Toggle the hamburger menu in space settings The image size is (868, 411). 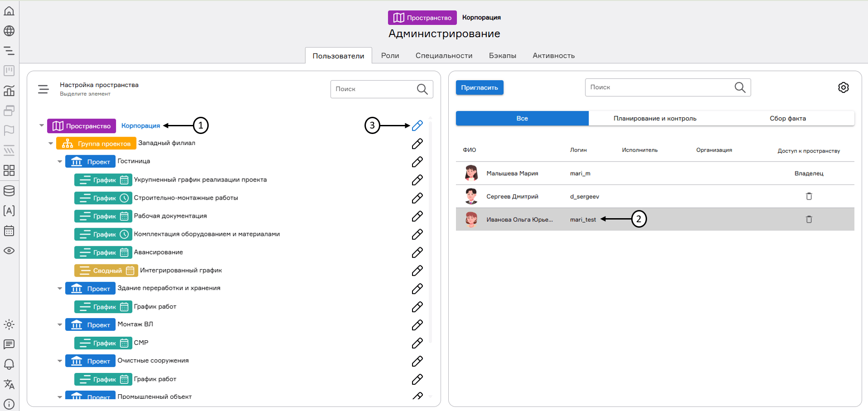click(x=43, y=89)
